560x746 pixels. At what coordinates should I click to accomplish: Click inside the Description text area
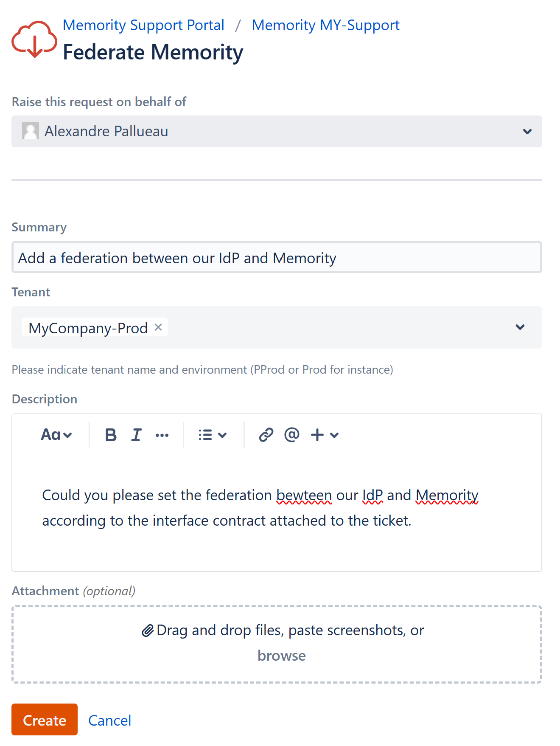point(277,543)
